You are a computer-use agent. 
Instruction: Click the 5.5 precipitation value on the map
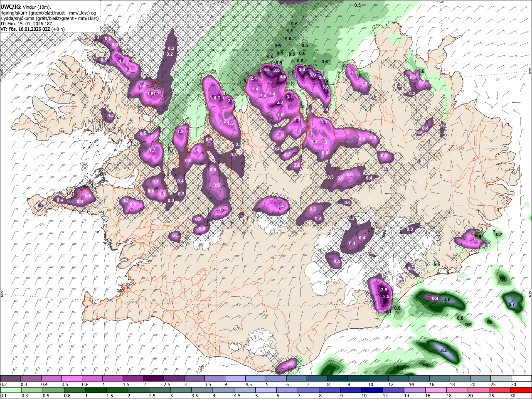point(444,350)
